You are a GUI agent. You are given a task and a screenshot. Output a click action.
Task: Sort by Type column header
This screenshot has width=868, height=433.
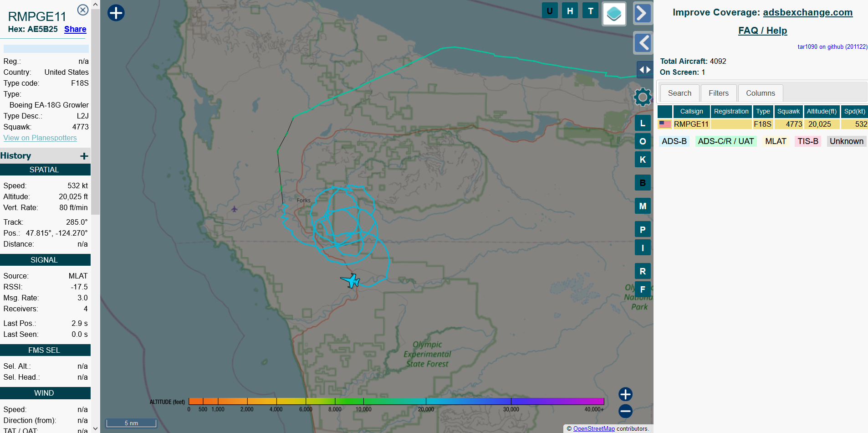click(x=763, y=111)
